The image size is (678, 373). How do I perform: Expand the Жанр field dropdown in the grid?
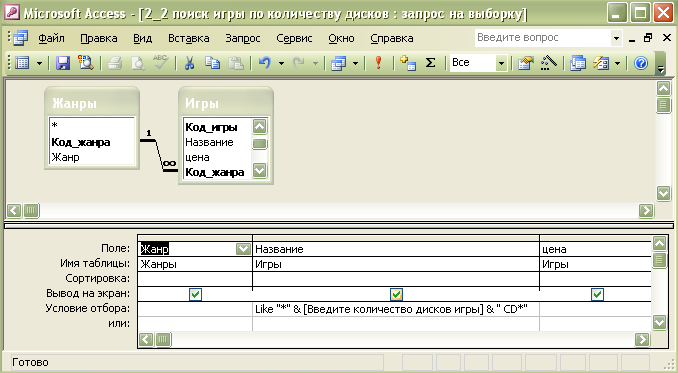pyautogui.click(x=243, y=249)
